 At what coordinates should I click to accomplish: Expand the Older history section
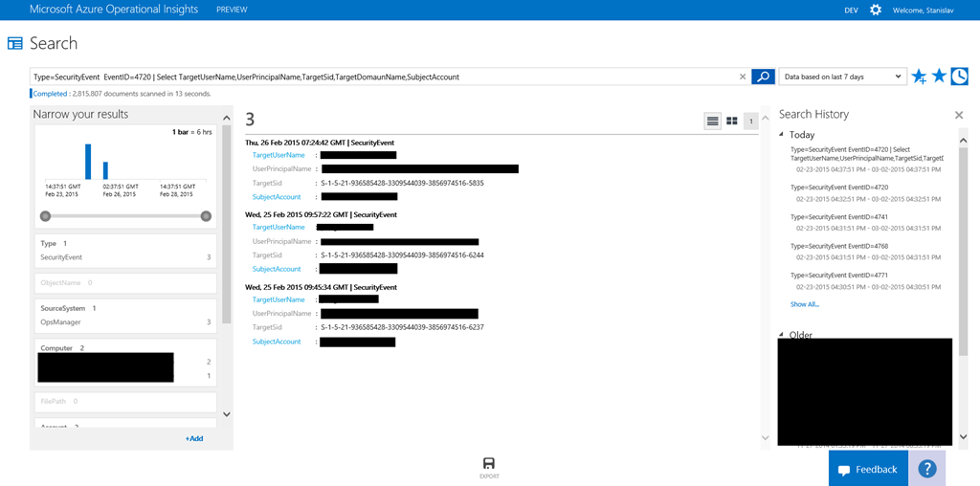(x=783, y=335)
